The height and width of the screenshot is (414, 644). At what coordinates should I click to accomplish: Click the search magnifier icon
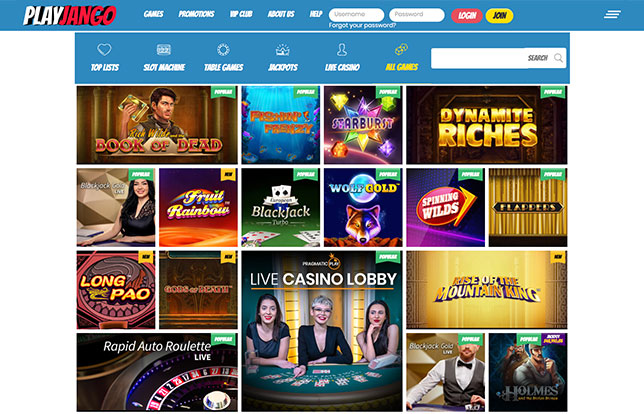click(558, 58)
